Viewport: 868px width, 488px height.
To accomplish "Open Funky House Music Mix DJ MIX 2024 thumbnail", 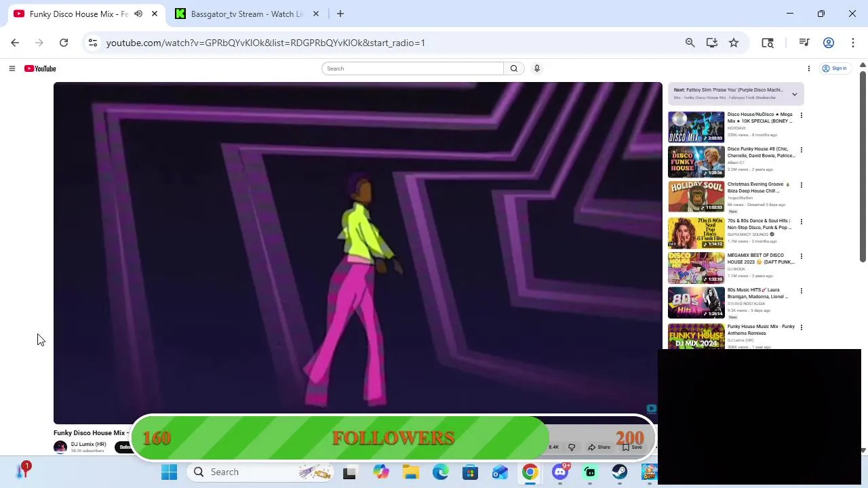I will 696,336.
